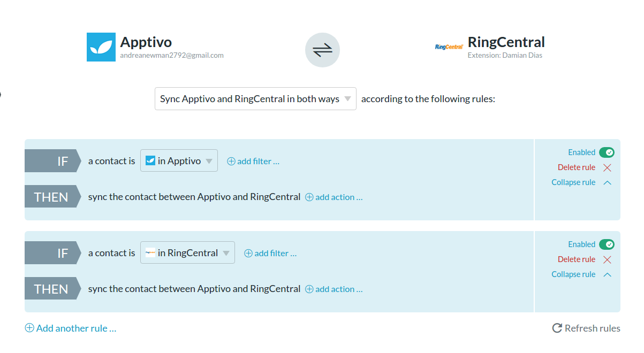
Task: Delete the RingCentral rule
Action: (585, 259)
